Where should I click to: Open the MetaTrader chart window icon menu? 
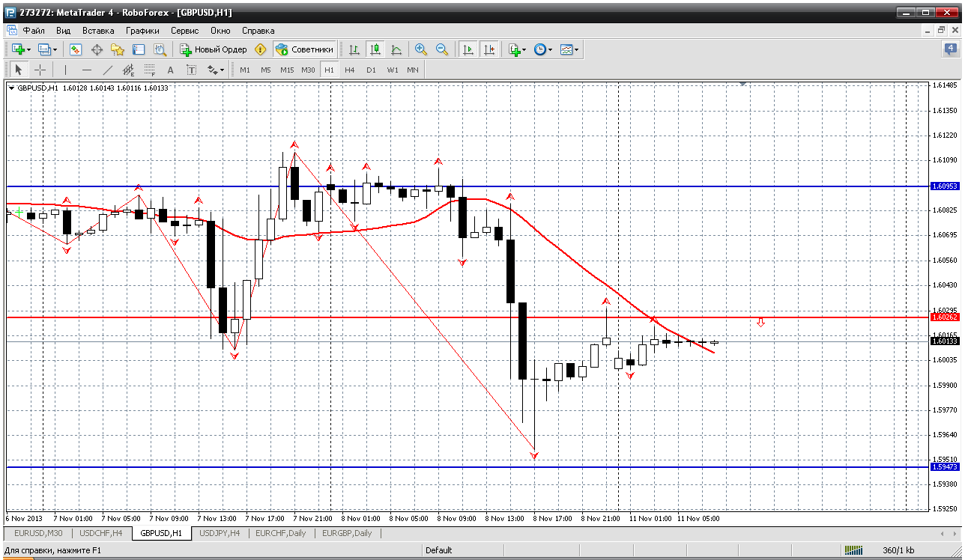11,31
